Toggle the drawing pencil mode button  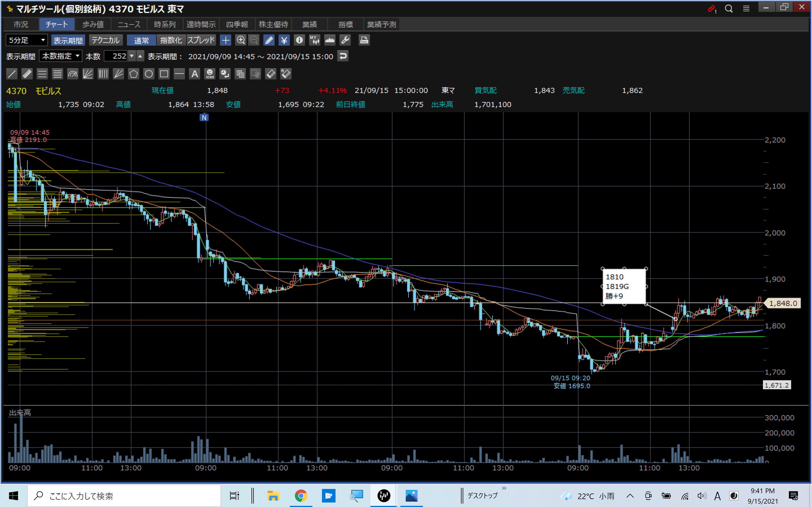269,40
